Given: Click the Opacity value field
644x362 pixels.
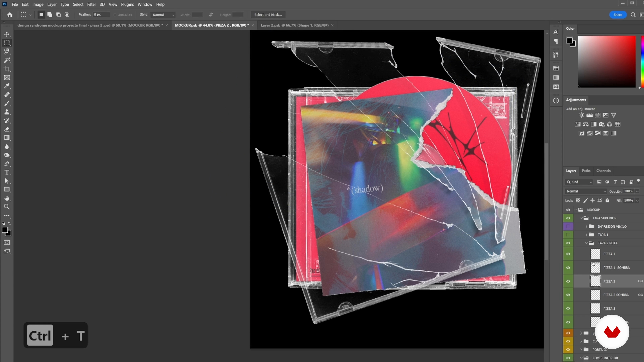Looking at the screenshot, I should click(629, 191).
